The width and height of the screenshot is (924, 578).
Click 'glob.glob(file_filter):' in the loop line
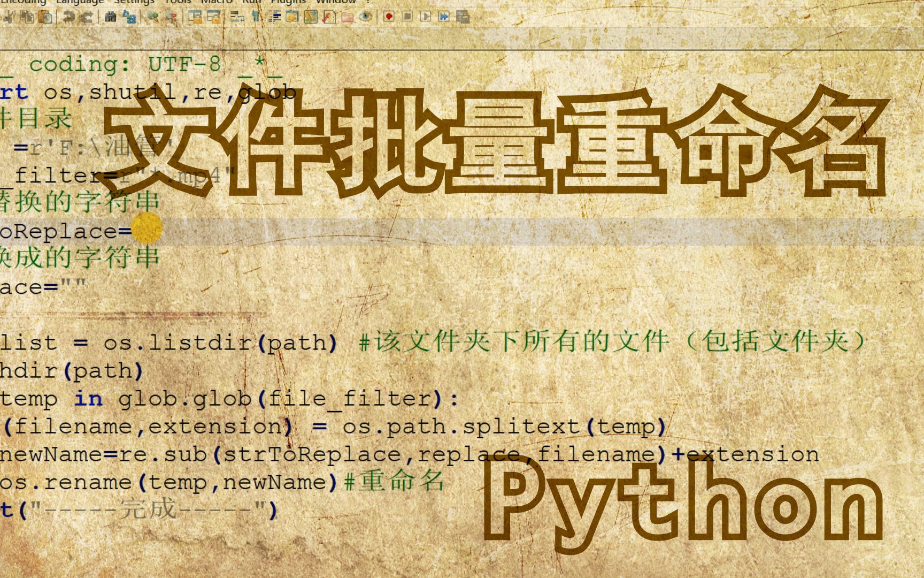288,399
